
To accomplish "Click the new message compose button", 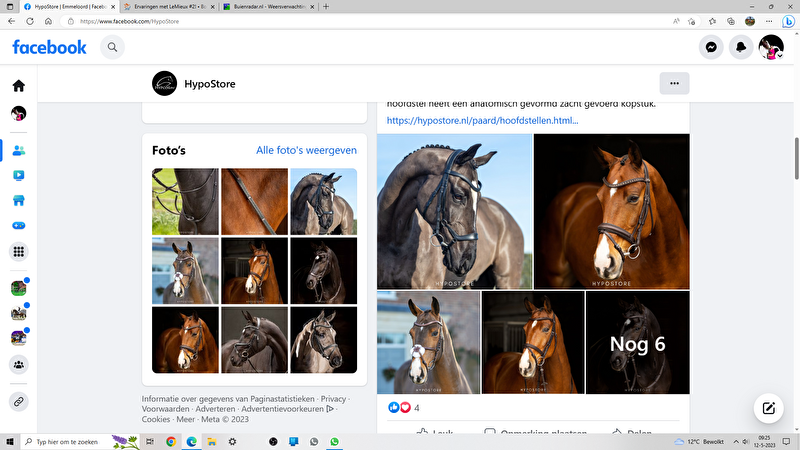I will click(x=768, y=408).
